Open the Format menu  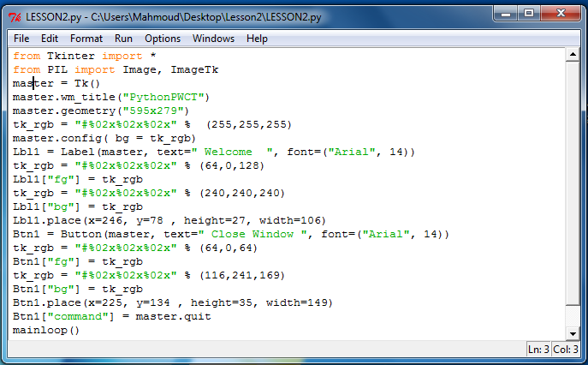pyautogui.click(x=86, y=39)
